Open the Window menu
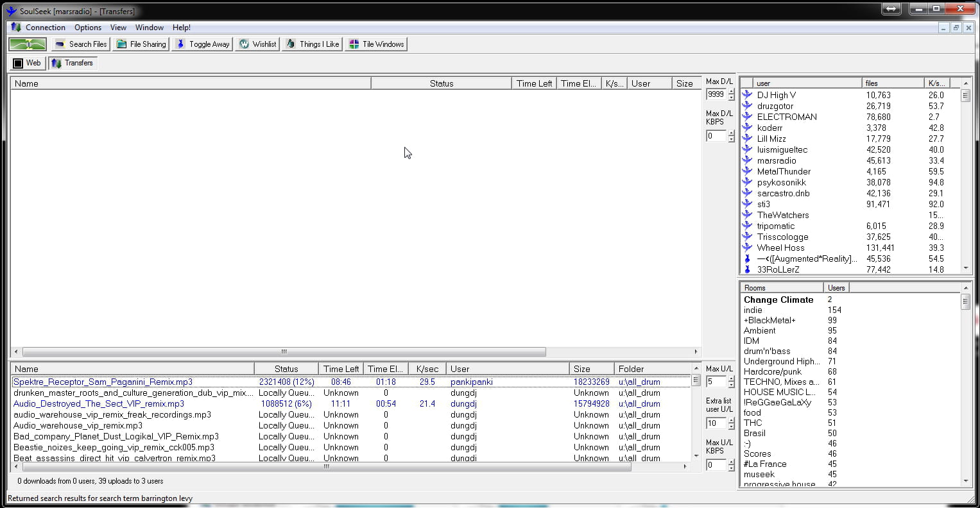This screenshot has width=980, height=508. tap(150, 28)
